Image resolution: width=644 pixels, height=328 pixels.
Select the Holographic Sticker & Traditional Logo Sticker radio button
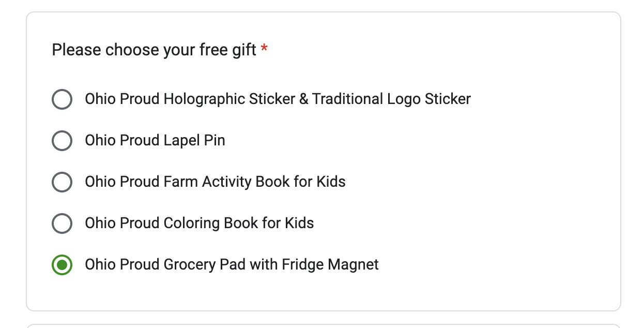(62, 99)
